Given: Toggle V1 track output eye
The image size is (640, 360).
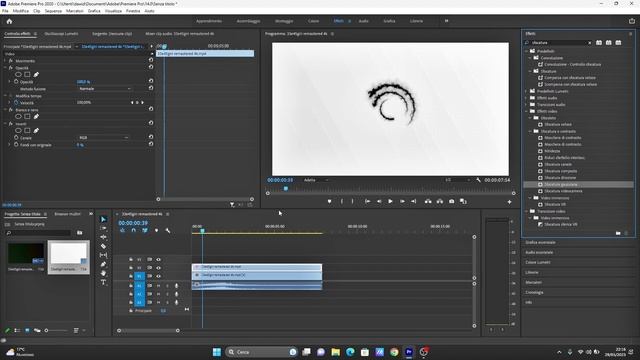Looking at the screenshot, I should [x=158, y=276].
